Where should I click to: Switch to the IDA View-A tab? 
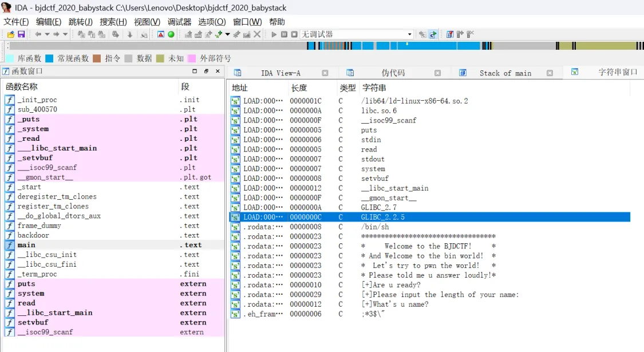pos(281,73)
